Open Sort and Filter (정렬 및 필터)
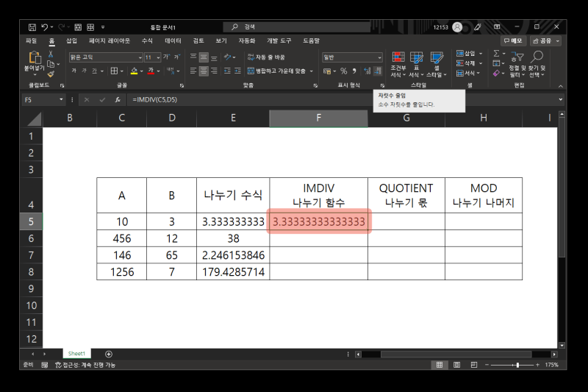 click(x=517, y=64)
